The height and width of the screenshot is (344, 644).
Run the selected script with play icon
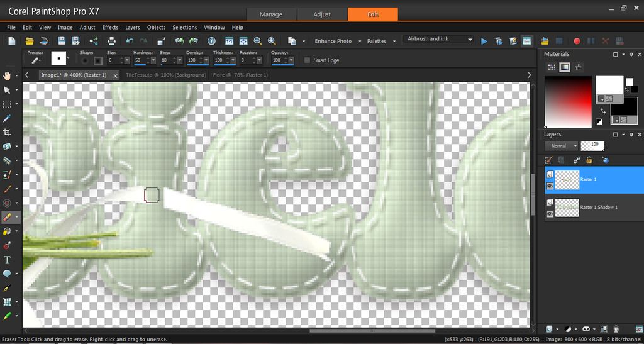(x=484, y=41)
